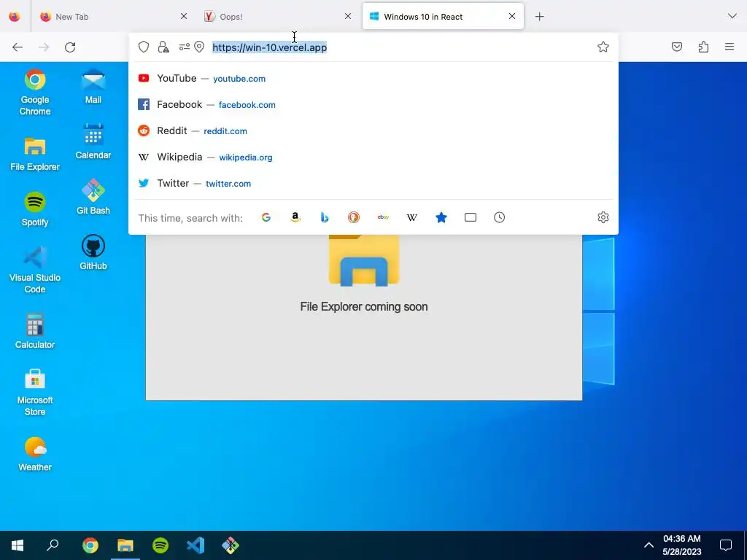
Task: Launch Spotify from the desktop
Action: click(35, 209)
